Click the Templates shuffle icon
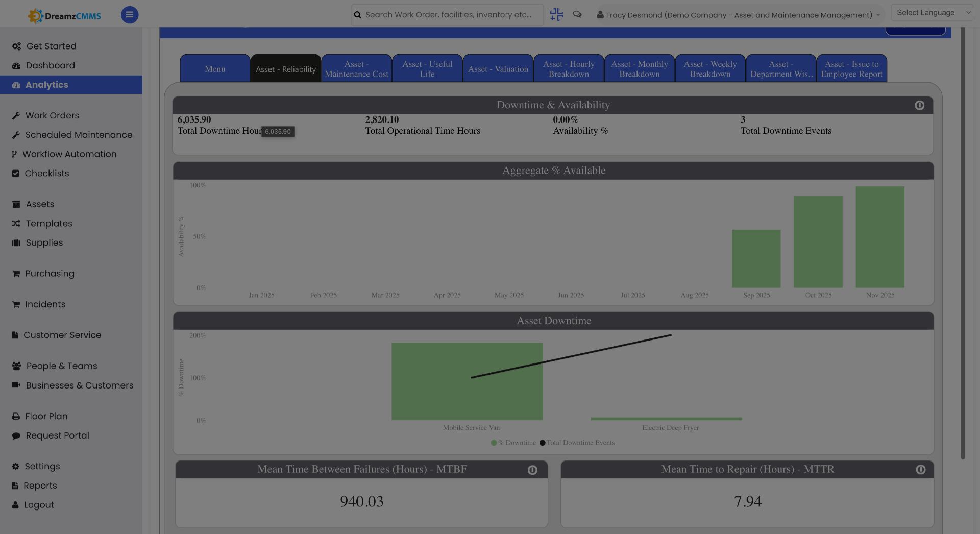 tap(16, 223)
